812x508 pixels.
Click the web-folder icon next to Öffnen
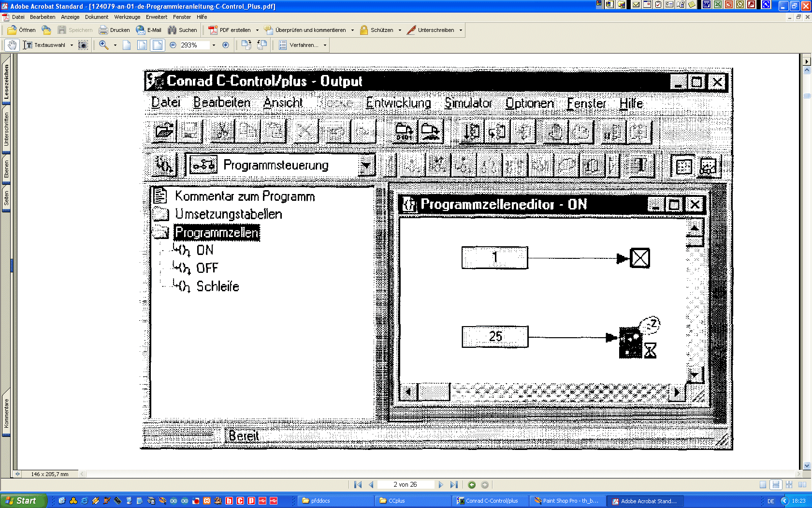coord(46,30)
